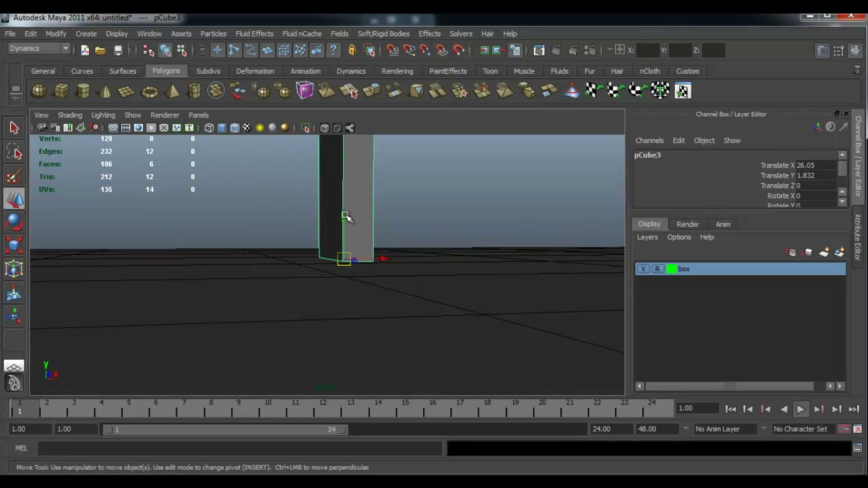Select the Paint Selection tool
The width and height of the screenshot is (868, 488).
14,176
